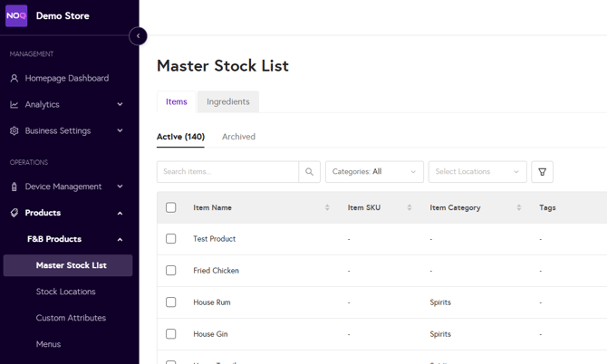The height and width of the screenshot is (364, 607).
Task: Collapse the F&B Products section
Action: coord(120,240)
